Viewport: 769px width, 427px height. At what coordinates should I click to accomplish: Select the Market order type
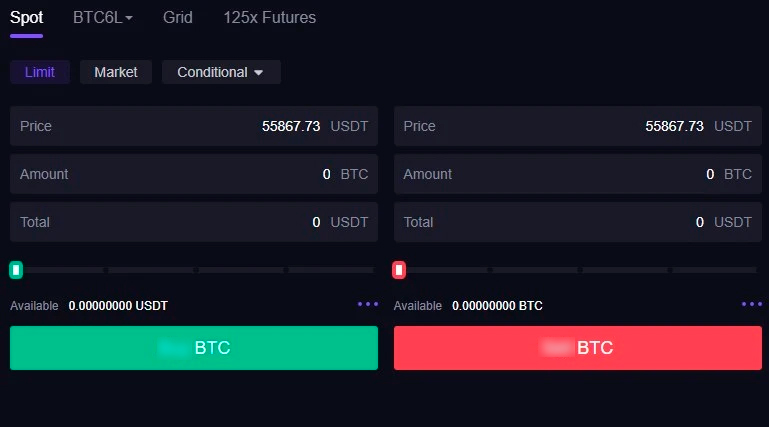[116, 72]
